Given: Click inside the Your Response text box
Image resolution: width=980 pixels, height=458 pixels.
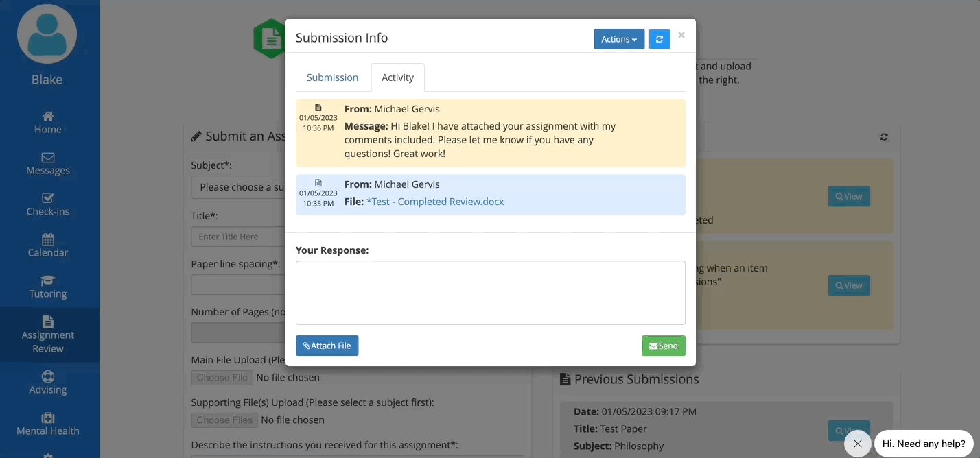Looking at the screenshot, I should [489, 291].
